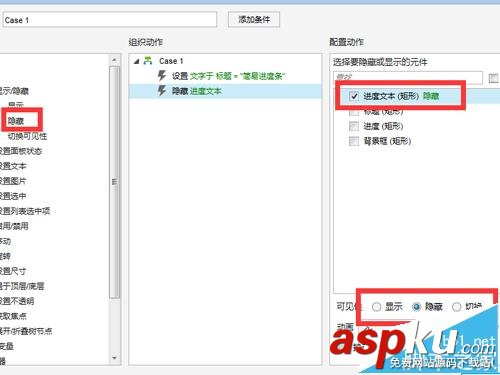This screenshot has width=500, height=375.
Task: Select the Case 1 label in the tree
Action: [171, 61]
